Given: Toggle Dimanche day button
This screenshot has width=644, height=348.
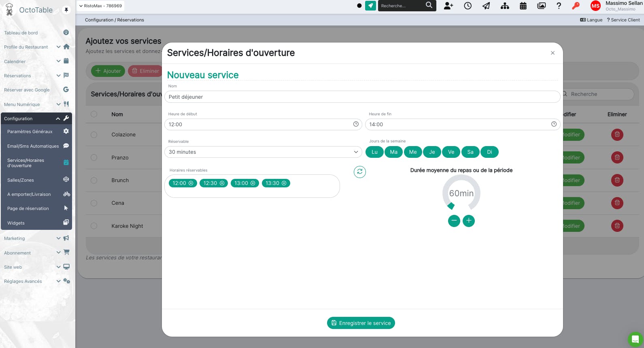Looking at the screenshot, I should click(489, 152).
